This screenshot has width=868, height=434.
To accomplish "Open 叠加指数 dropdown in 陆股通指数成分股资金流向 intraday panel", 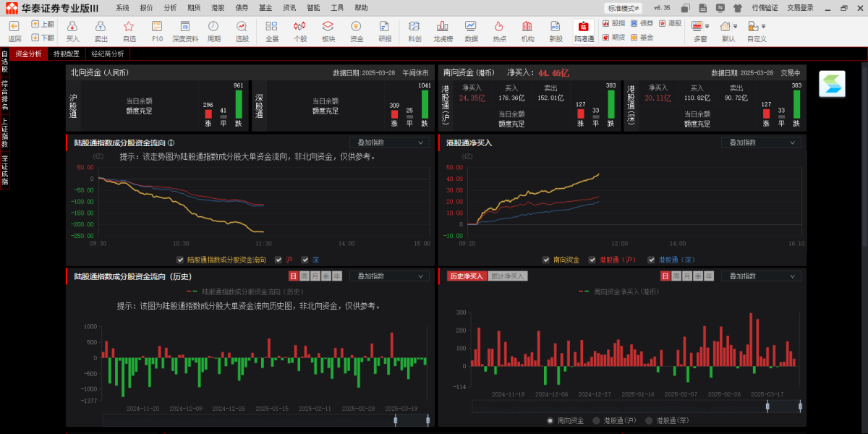I will pyautogui.click(x=389, y=142).
